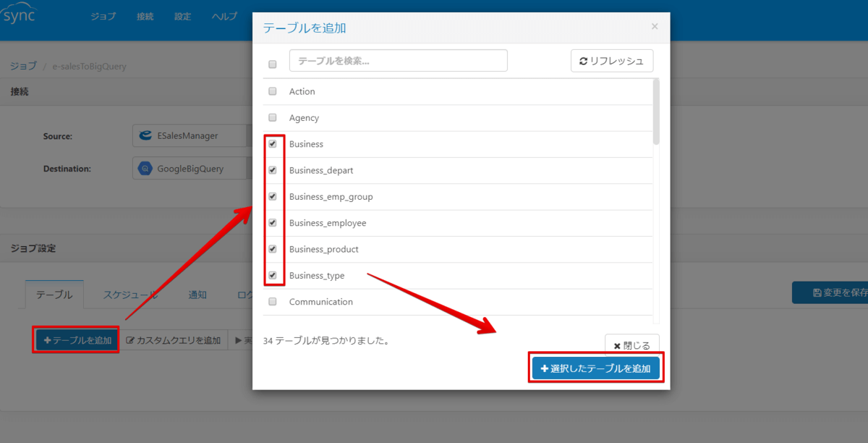Open the ジョブ menu in header

coord(103,17)
